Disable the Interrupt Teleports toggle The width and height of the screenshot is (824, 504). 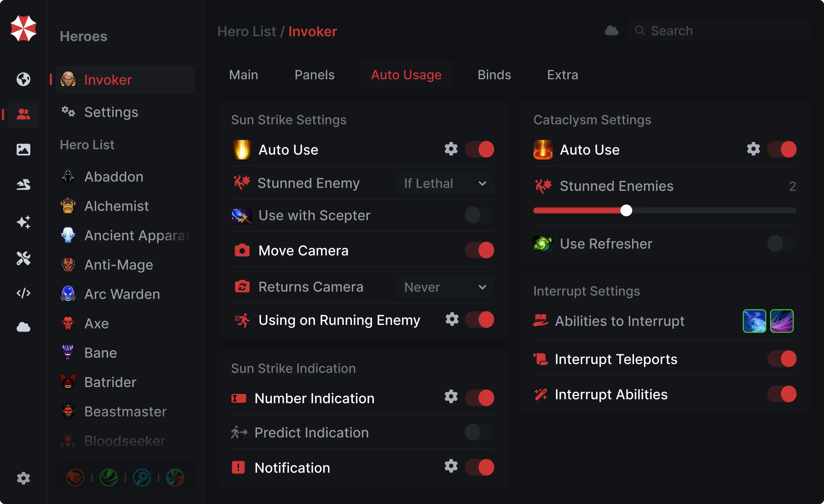click(x=781, y=359)
